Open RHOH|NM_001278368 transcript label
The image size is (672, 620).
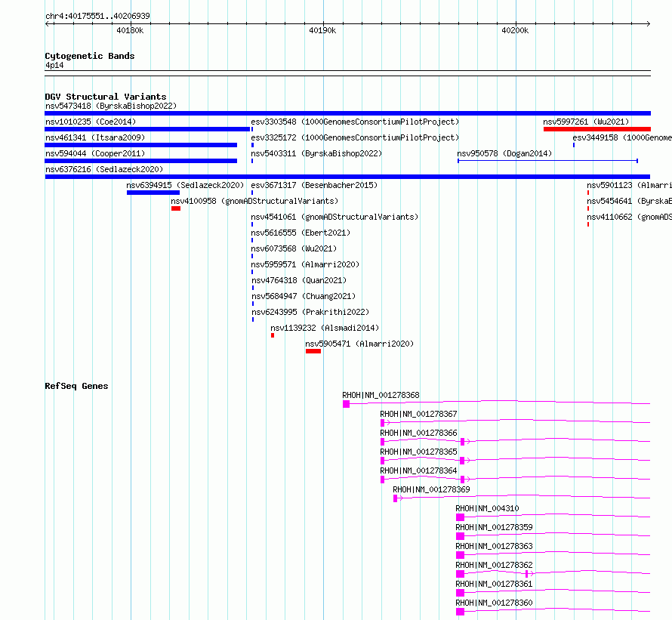click(x=381, y=395)
